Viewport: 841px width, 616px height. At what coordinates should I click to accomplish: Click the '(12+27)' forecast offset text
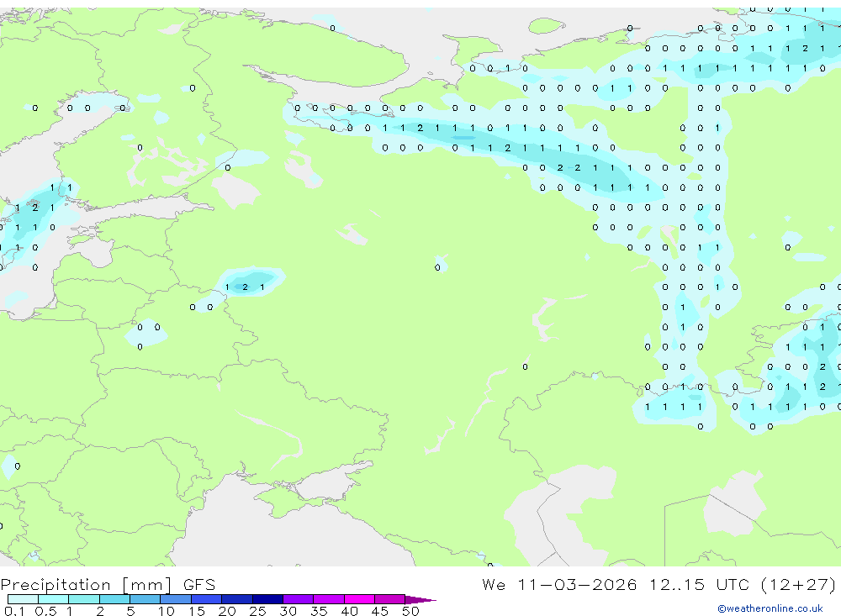(798, 584)
